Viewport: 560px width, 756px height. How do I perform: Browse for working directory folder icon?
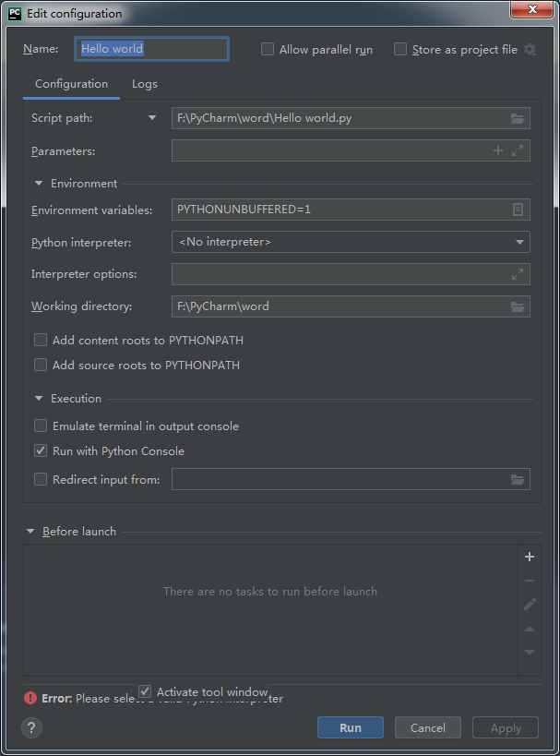518,306
